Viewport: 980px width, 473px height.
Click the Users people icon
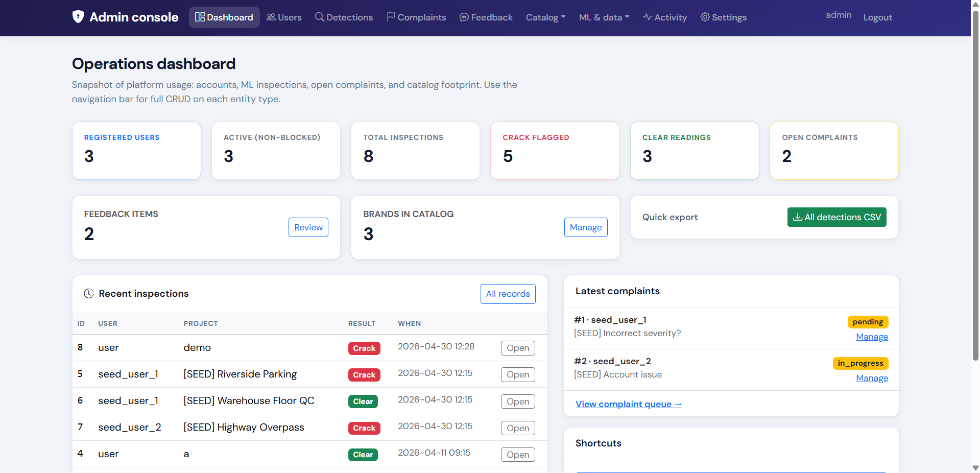click(x=271, y=17)
